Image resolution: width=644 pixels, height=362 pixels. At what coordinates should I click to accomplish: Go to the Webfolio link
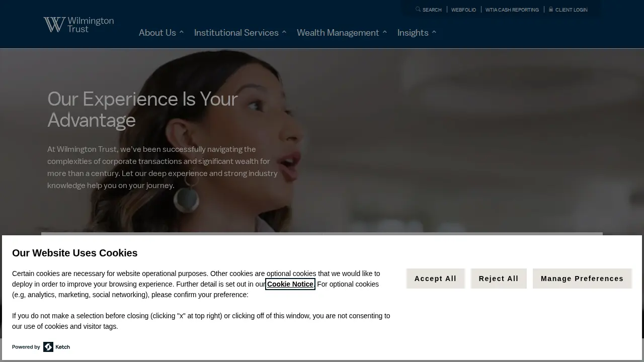click(x=463, y=10)
